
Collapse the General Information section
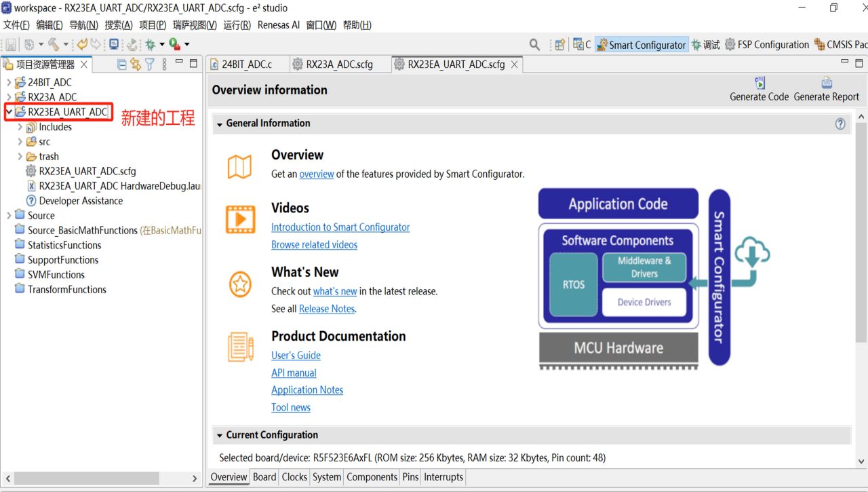[x=220, y=124]
